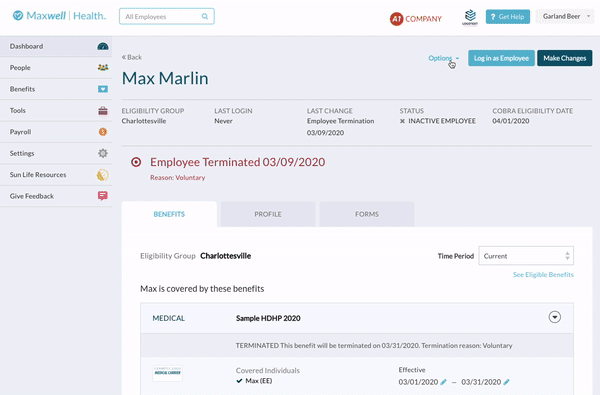Click the Settings gear icon

pyautogui.click(x=103, y=153)
